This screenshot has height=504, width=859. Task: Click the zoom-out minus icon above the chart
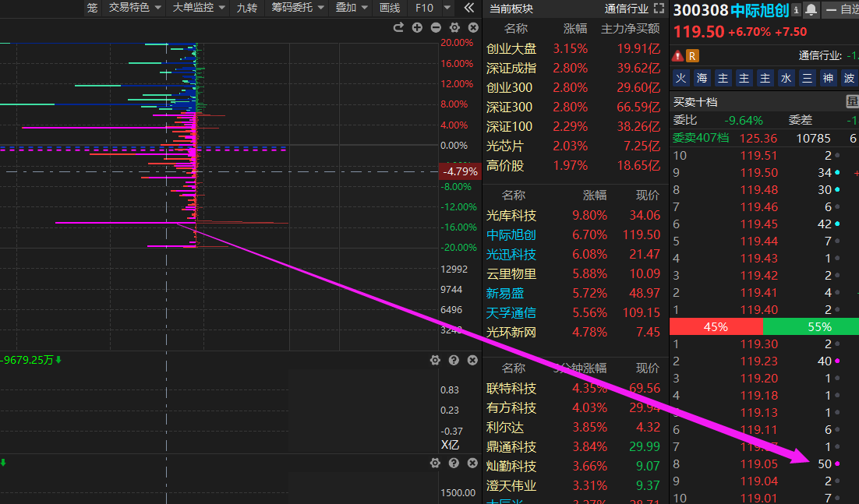(436, 28)
